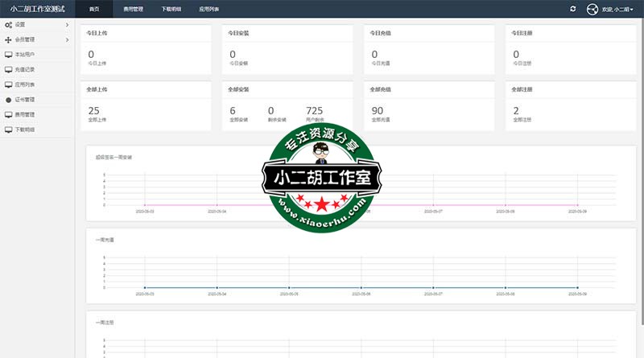Screen dimensions: 644x358
Task: Open the 欢迎, 小二胡 user dropdown
Action: [x=617, y=9]
